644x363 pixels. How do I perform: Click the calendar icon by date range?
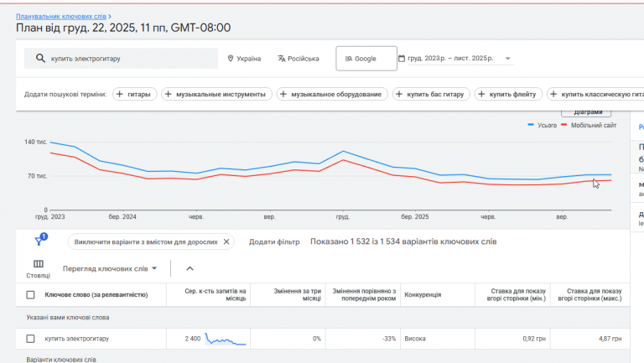pyautogui.click(x=402, y=59)
